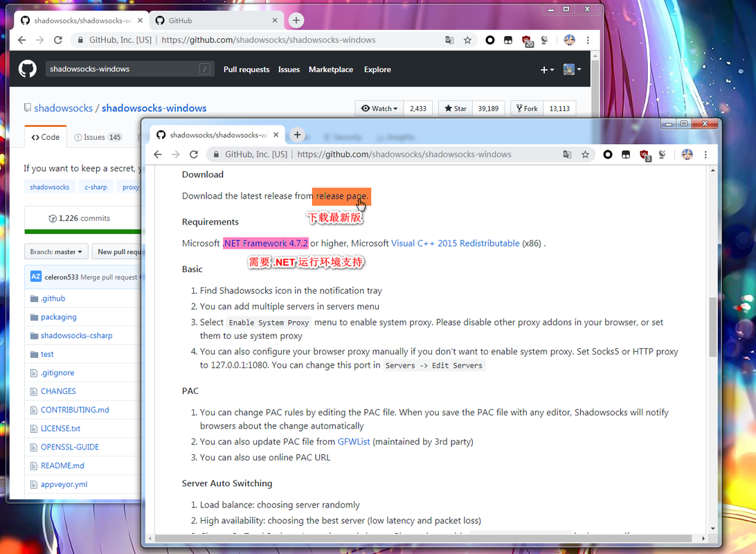Click profile avatar in back window toolbar

[569, 40]
